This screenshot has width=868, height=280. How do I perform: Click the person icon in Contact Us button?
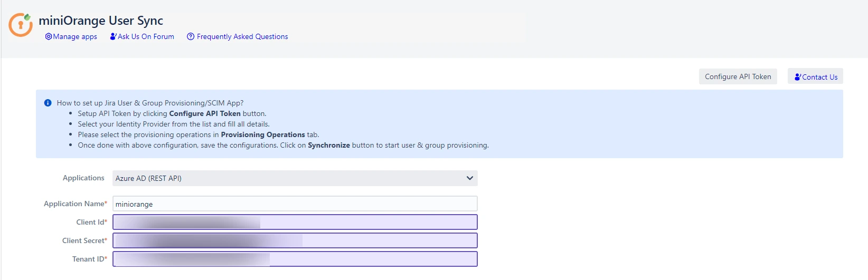tap(798, 77)
